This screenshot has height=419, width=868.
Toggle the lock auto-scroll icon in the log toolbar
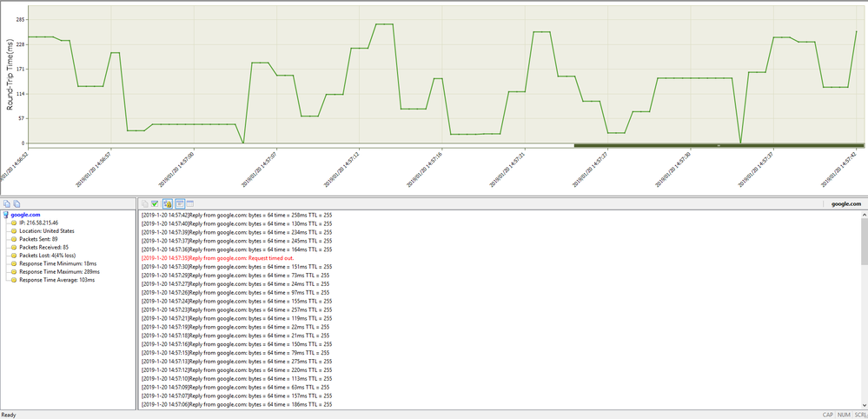pos(167,203)
